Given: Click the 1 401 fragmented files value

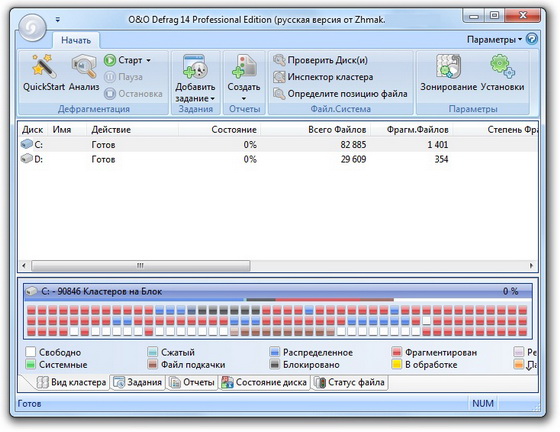Looking at the screenshot, I should click(x=438, y=145).
